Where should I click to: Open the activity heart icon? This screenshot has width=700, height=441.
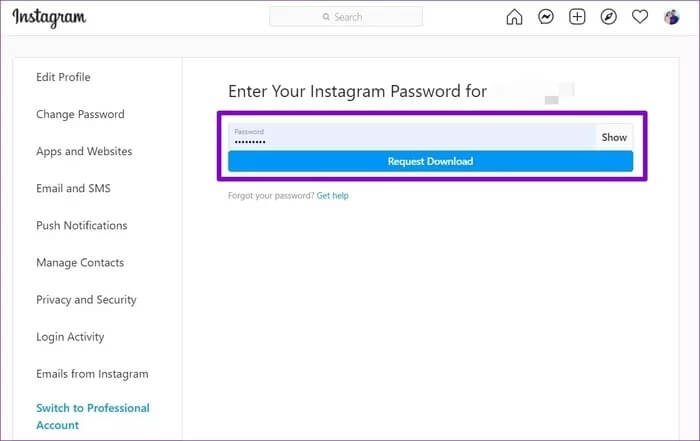pyautogui.click(x=640, y=17)
